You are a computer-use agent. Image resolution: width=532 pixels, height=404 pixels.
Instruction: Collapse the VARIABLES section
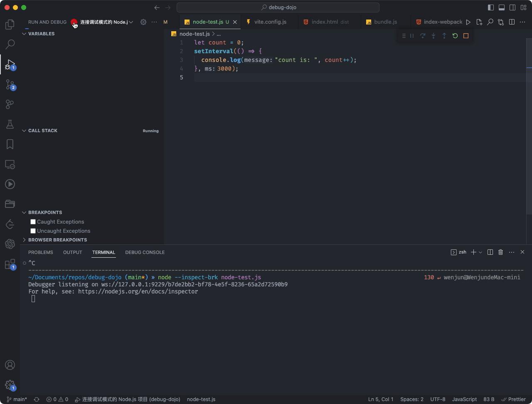tap(24, 34)
